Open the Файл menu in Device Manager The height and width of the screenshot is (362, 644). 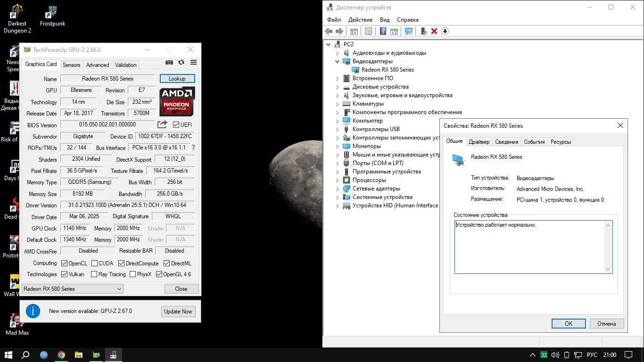tap(334, 20)
